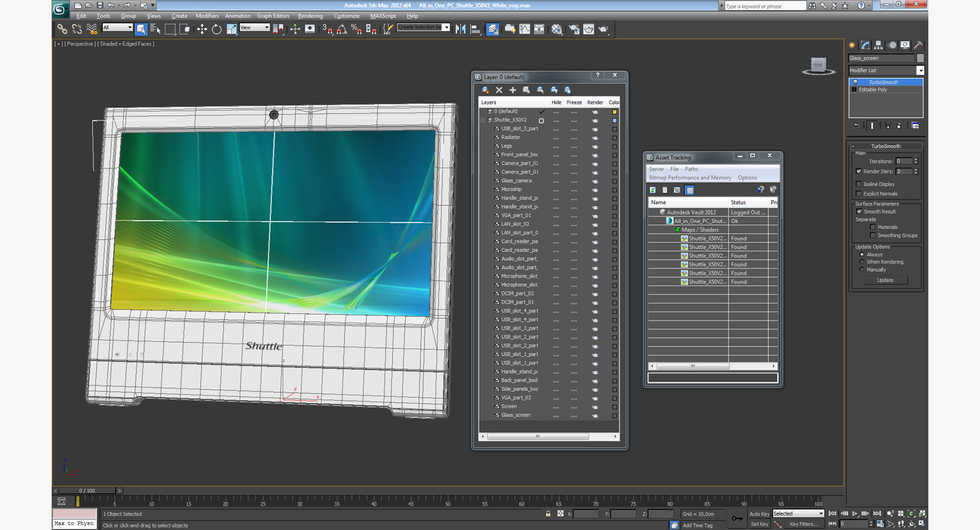
Task: Switch to the Create command panel
Action: tap(853, 45)
